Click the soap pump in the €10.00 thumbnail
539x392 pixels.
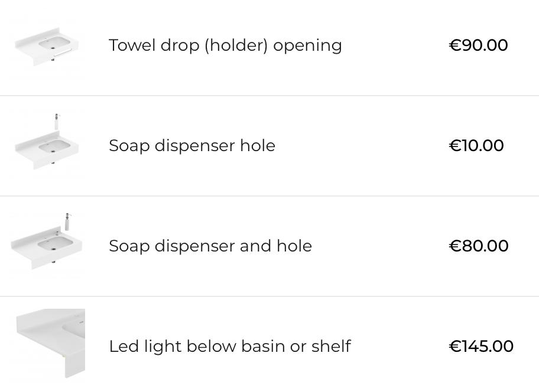[x=57, y=122]
